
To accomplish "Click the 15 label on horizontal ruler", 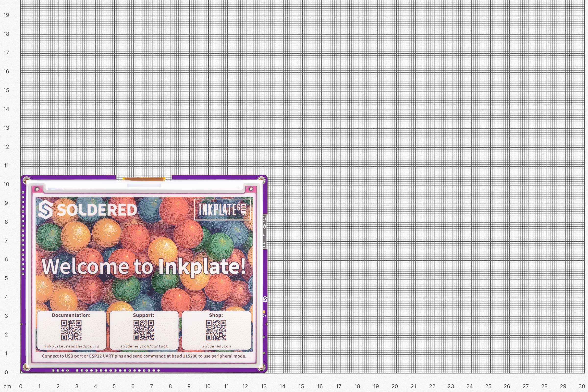I will click(x=301, y=386).
